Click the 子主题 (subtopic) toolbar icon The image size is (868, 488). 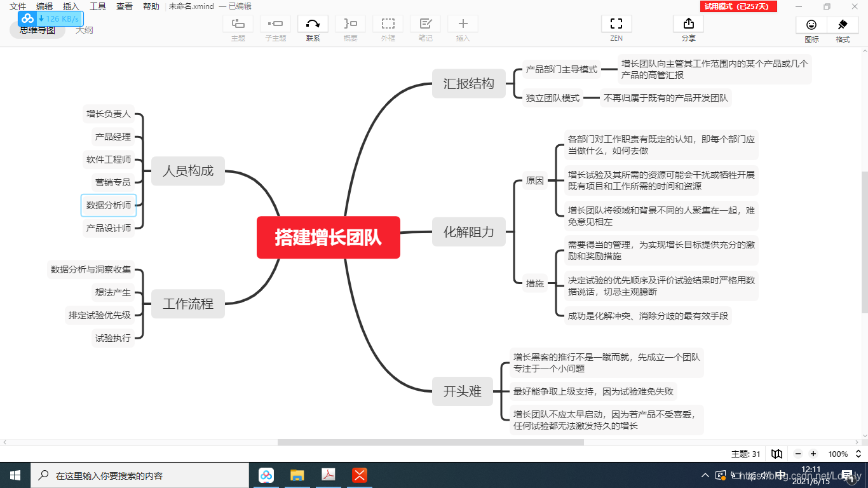[275, 24]
